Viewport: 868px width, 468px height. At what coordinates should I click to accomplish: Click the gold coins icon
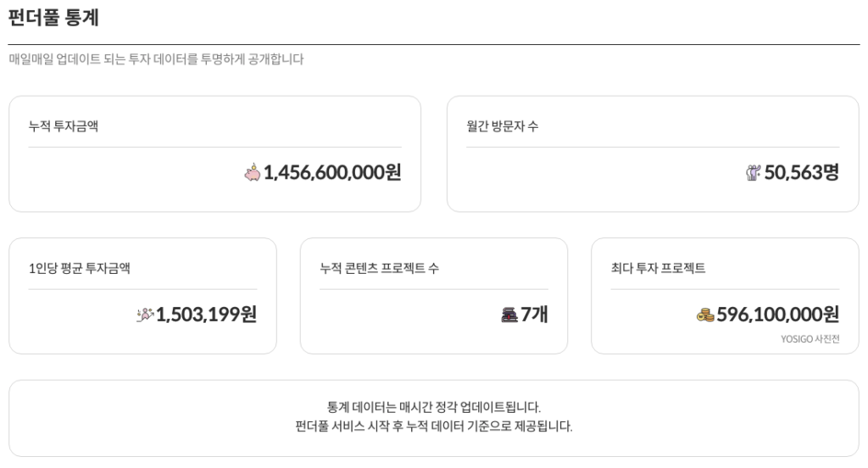tap(705, 315)
